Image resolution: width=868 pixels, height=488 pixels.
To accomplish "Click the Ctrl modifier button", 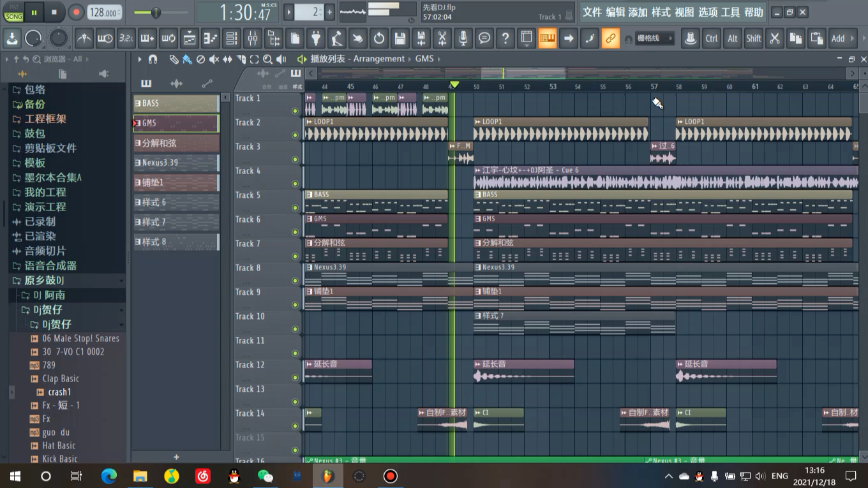I will (712, 38).
